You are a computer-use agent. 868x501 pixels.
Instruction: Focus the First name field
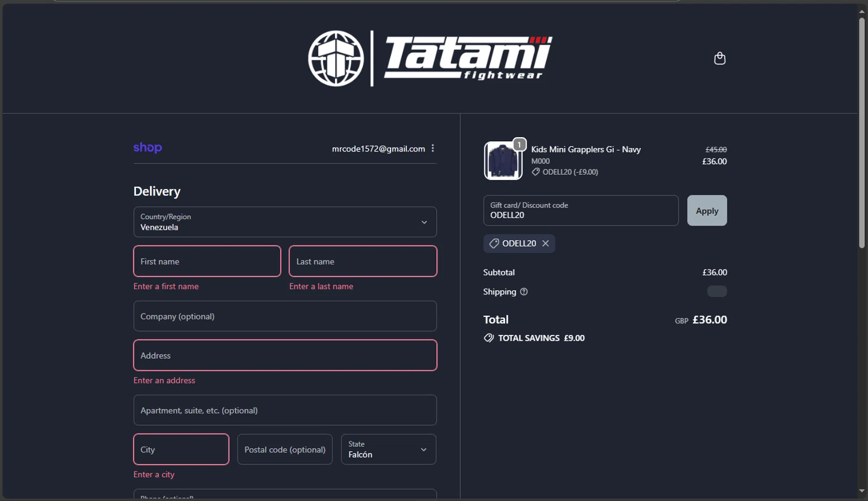(x=207, y=261)
